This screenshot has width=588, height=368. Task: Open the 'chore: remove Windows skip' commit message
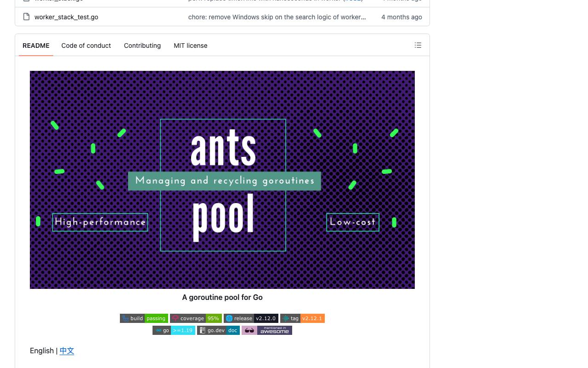click(277, 17)
